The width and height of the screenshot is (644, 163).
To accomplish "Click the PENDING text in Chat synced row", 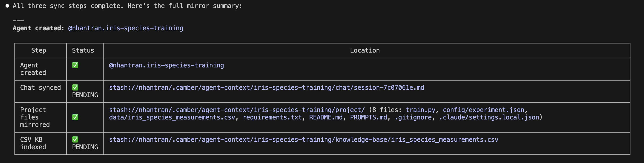I will coord(85,95).
